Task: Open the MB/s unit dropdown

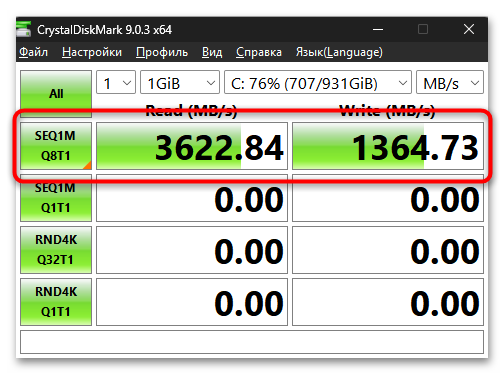Action: click(450, 82)
